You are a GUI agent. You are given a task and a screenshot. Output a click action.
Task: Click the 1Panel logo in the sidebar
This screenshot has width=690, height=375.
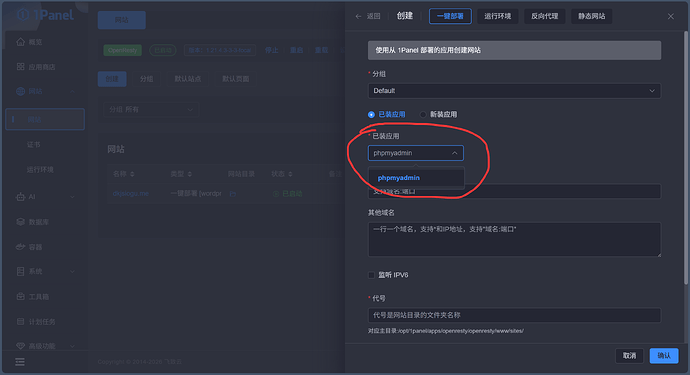tap(45, 15)
